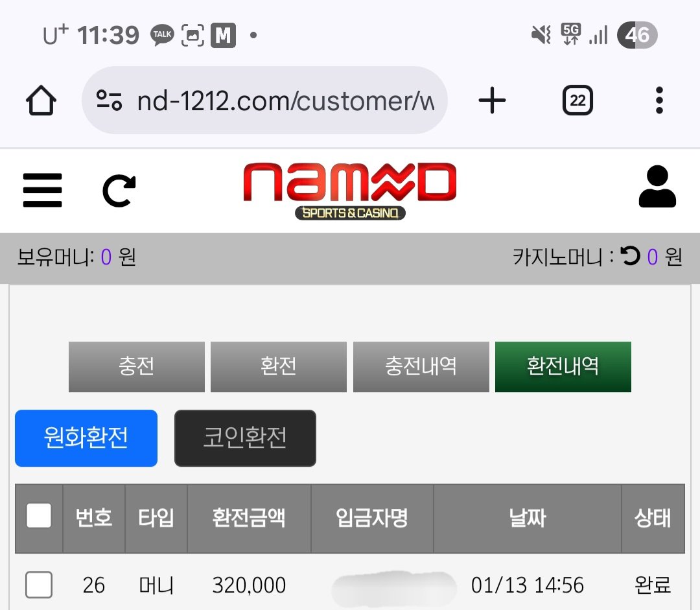Tap the browser home icon
Screen dimensions: 700x610
click(x=41, y=100)
